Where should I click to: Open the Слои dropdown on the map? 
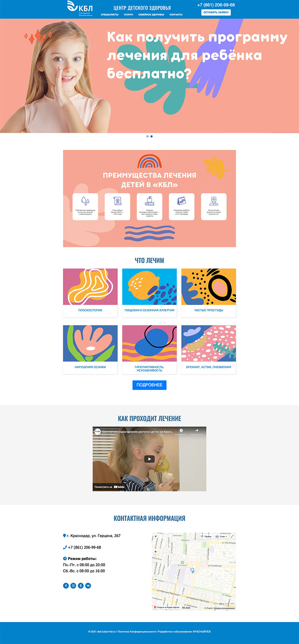(x=222, y=536)
